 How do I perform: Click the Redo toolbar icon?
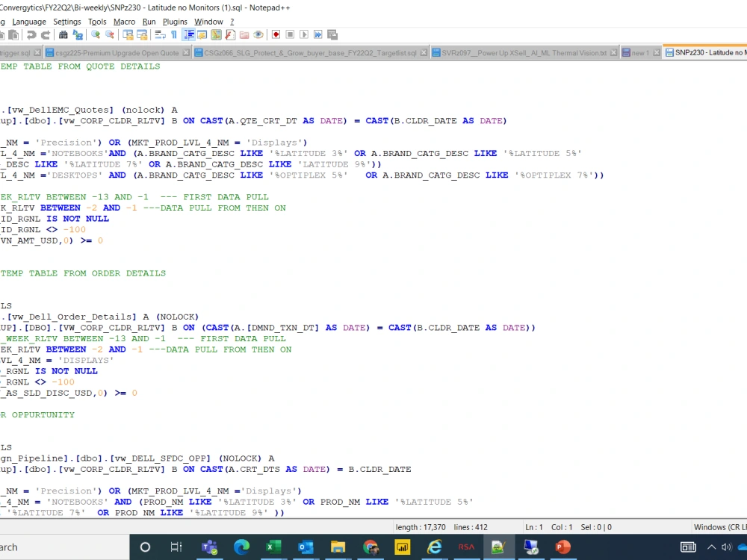[46, 35]
